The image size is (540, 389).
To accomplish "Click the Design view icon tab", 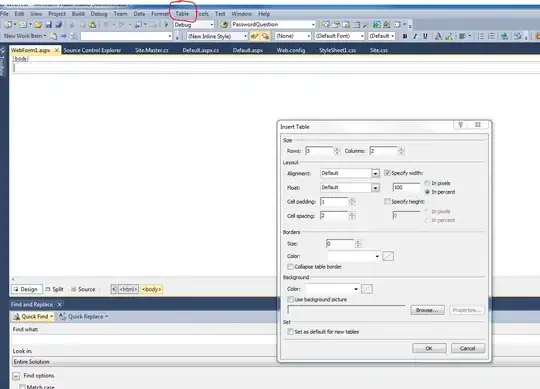I will 27,289.
